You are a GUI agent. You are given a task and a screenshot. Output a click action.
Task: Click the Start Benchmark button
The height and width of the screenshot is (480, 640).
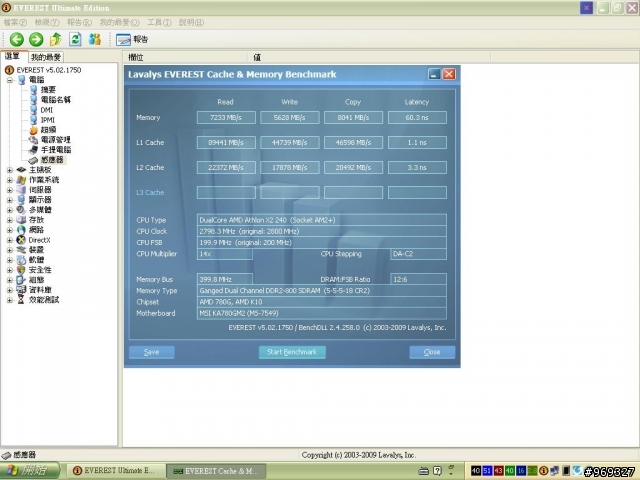point(292,352)
